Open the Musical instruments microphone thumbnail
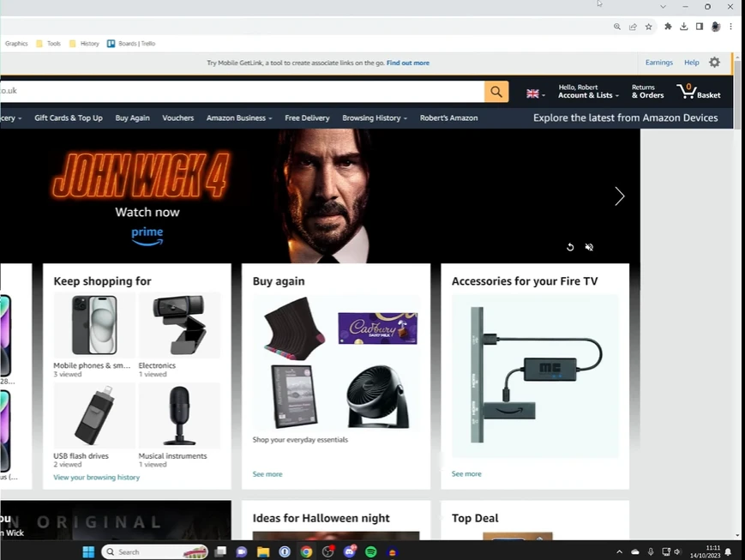This screenshot has width=745, height=560. (x=179, y=415)
